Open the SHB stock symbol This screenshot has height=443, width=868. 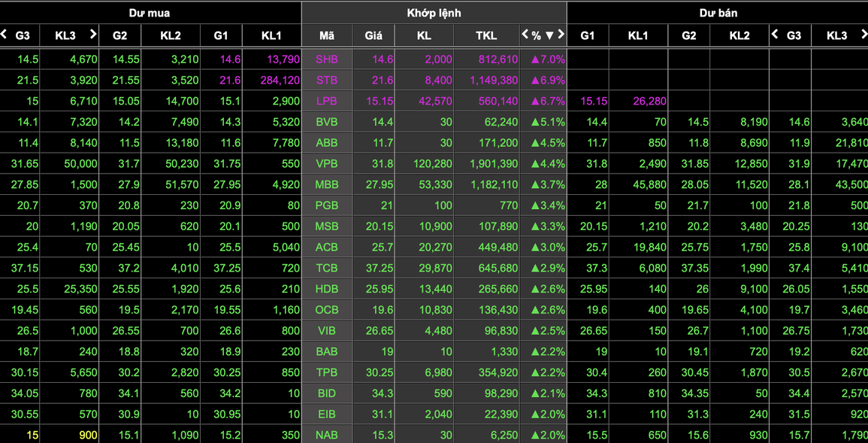tap(327, 59)
